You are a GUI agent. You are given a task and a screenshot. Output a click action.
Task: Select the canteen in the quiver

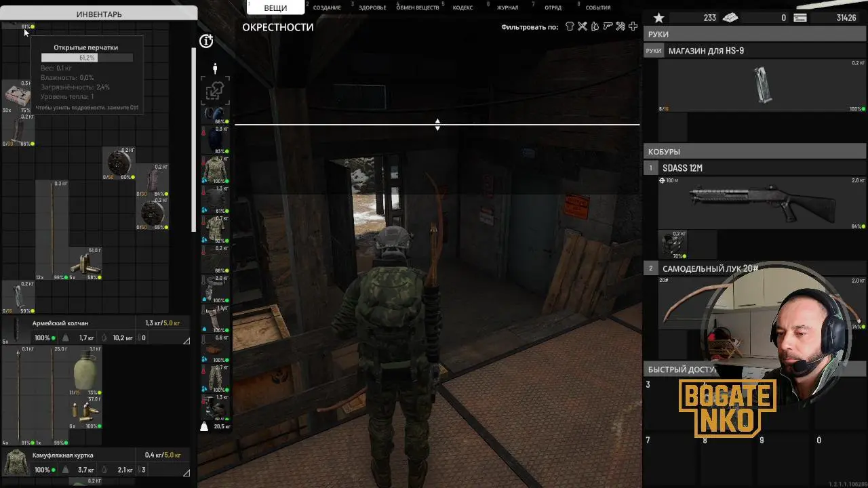coord(85,371)
